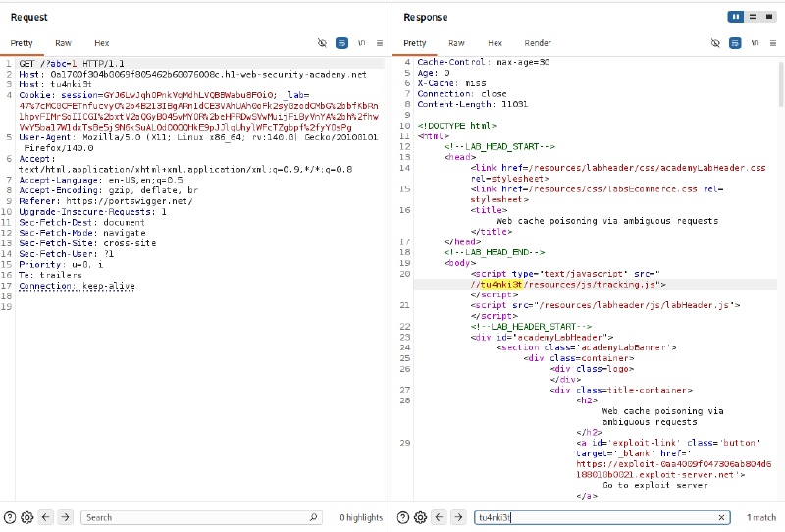
Task: Click magnifier icon in Request search box
Action: [313, 517]
